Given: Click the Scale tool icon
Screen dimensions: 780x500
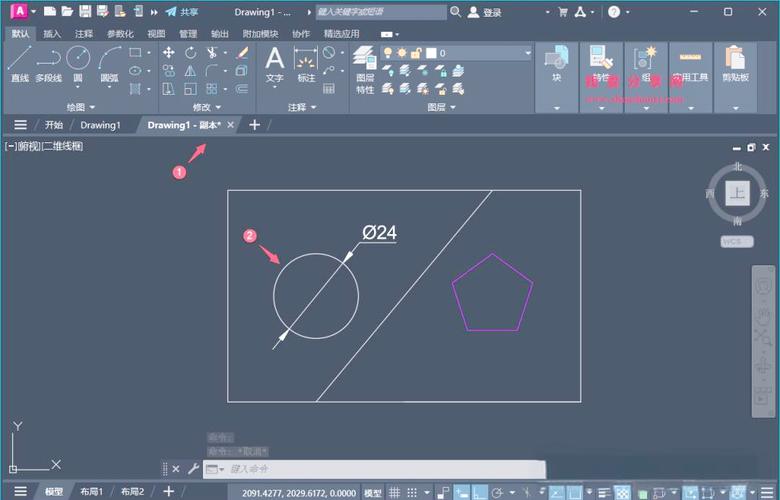Looking at the screenshot, I should 191,89.
